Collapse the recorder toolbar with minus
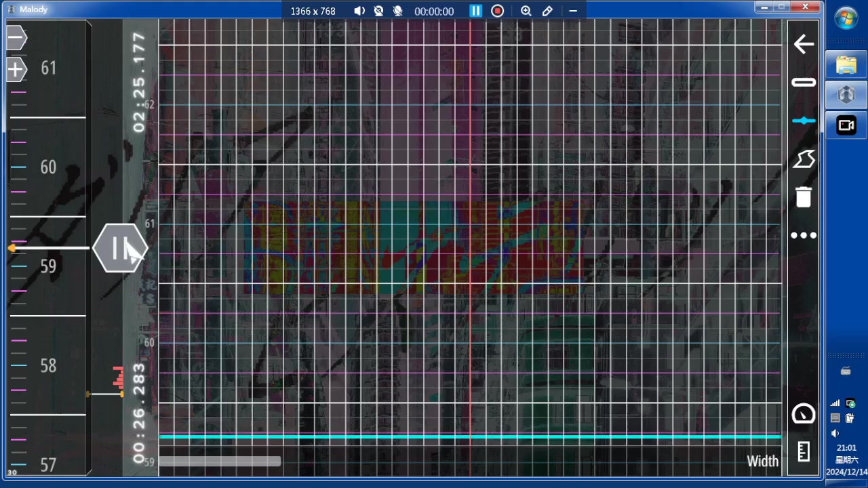Viewport: 868px width, 488px height. (x=573, y=11)
